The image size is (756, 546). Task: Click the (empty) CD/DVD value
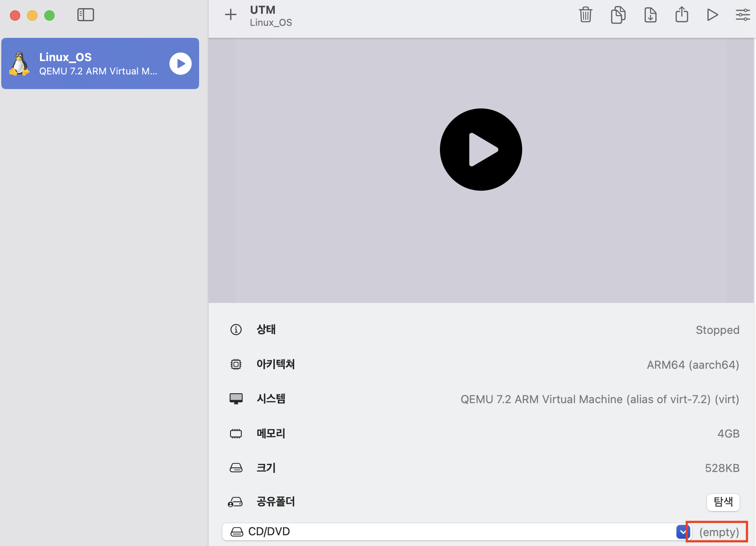pos(719,532)
